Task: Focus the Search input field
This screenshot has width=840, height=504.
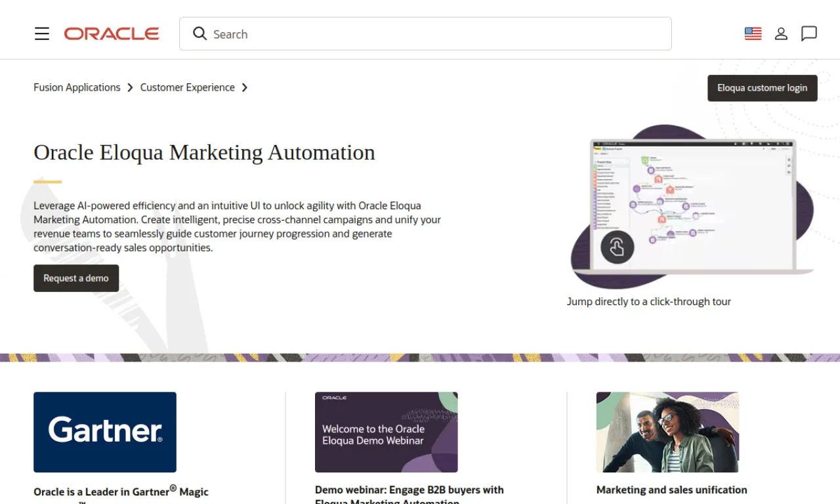Action: (425, 33)
